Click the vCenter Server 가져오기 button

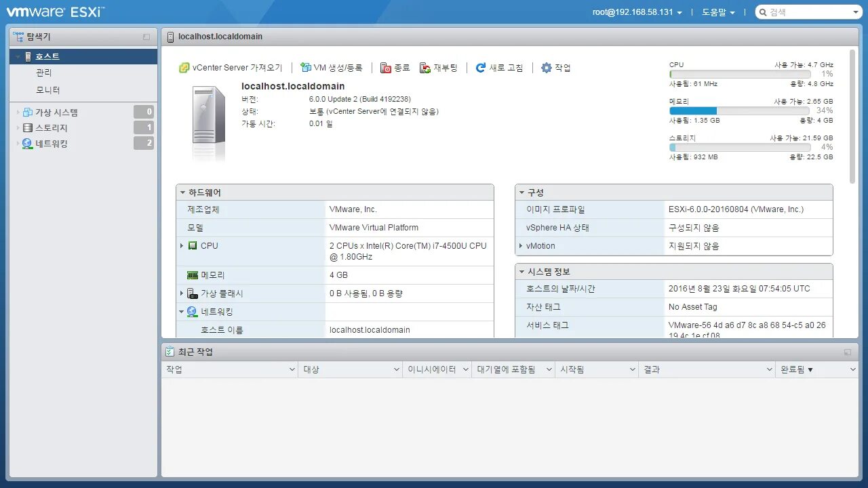[231, 68]
